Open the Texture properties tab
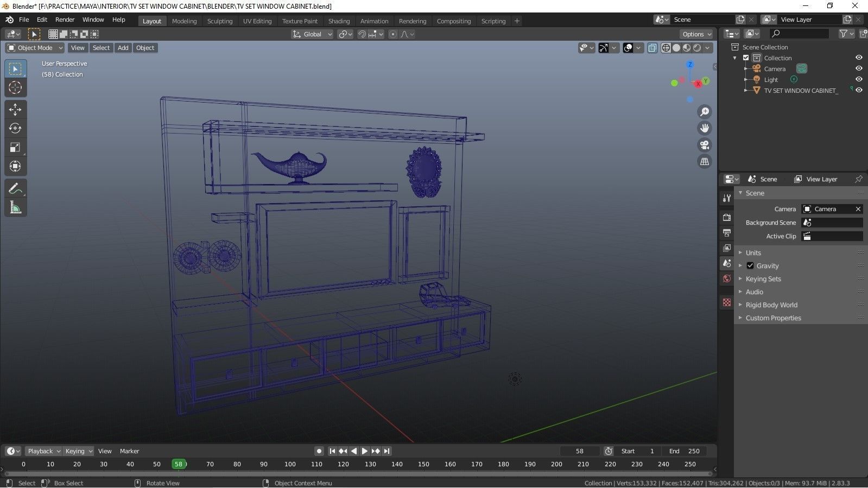Image resolution: width=868 pixels, height=488 pixels. coord(727,302)
